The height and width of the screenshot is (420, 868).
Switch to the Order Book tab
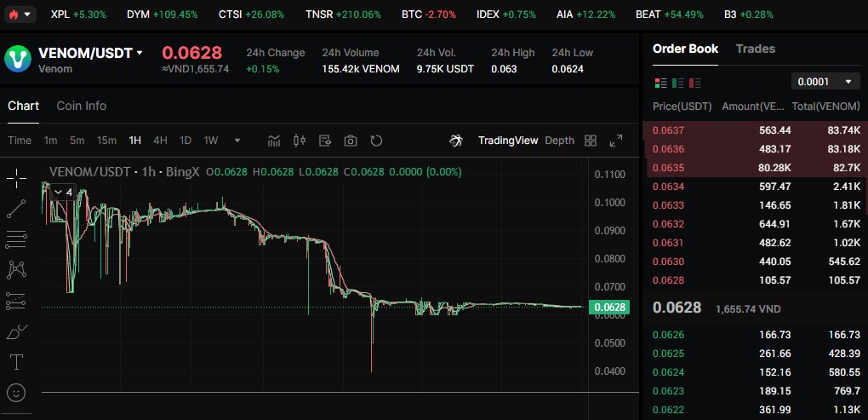pos(685,49)
